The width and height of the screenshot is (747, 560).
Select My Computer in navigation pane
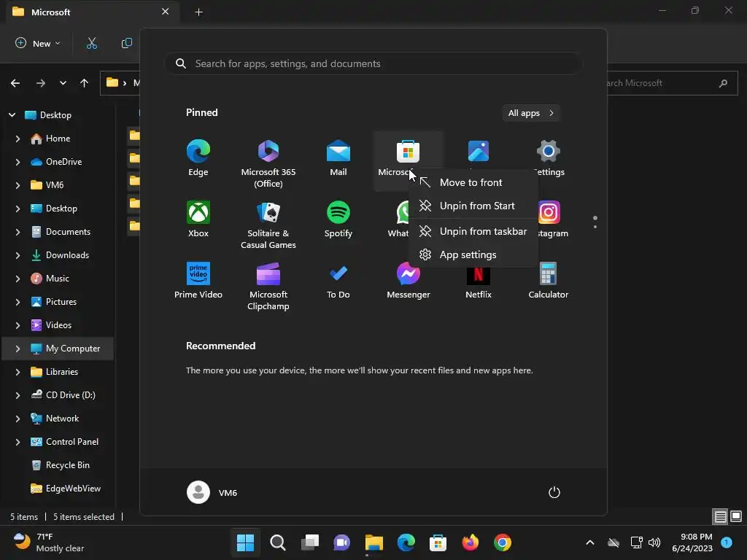58,349
